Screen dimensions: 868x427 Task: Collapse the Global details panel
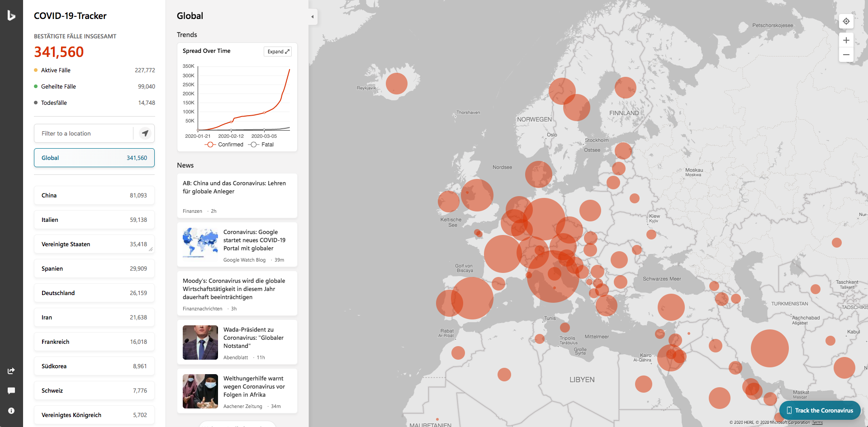pyautogui.click(x=312, y=16)
